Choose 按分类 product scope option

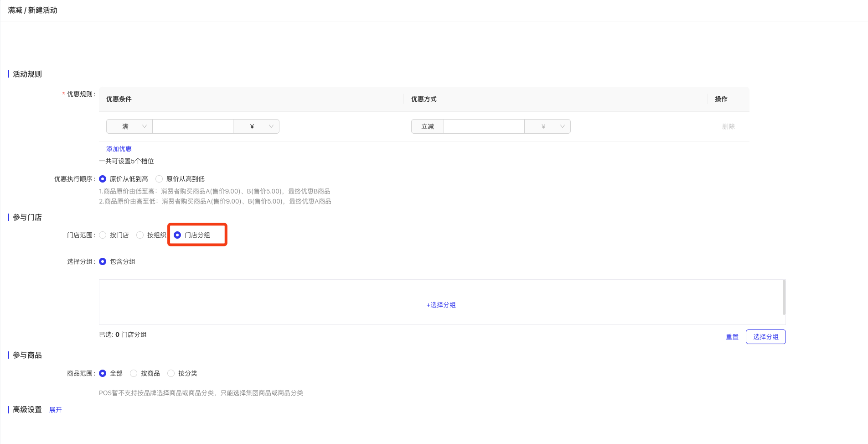click(x=171, y=373)
